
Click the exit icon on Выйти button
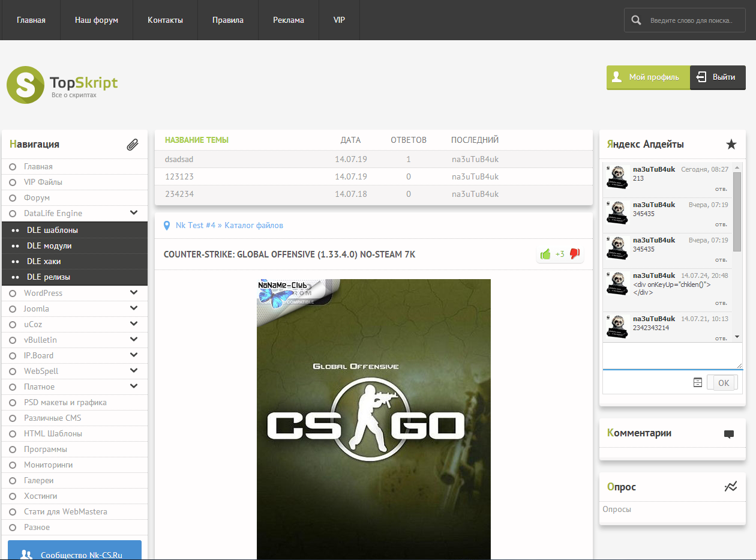click(x=701, y=77)
